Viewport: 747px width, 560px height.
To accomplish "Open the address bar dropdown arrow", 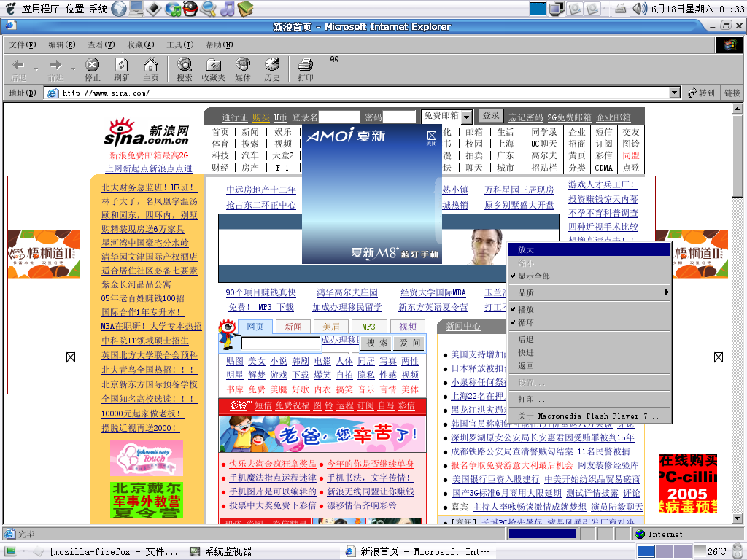I will pos(675,93).
